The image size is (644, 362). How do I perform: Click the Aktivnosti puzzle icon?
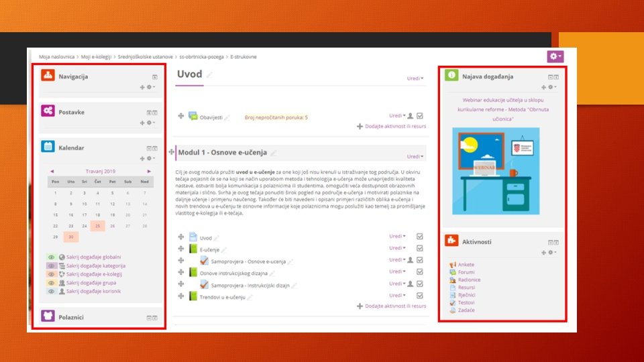[451, 241]
